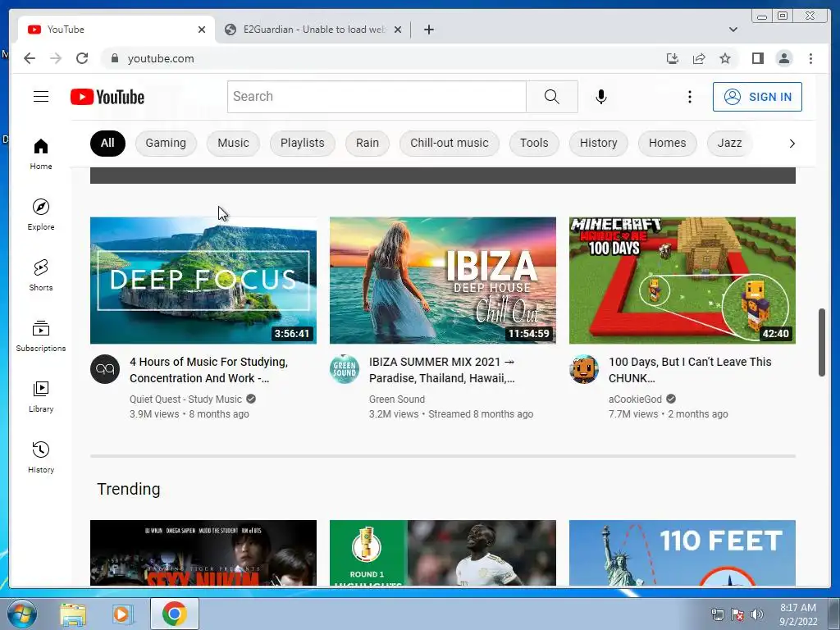Open 100 Days, But I Can't Leave title
The image size is (840, 630).
(x=690, y=370)
